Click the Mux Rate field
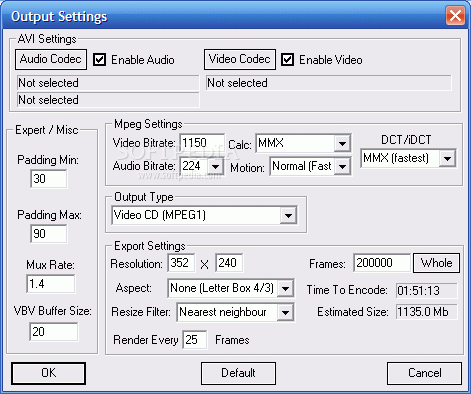This screenshot has height=394, width=471. (x=51, y=284)
